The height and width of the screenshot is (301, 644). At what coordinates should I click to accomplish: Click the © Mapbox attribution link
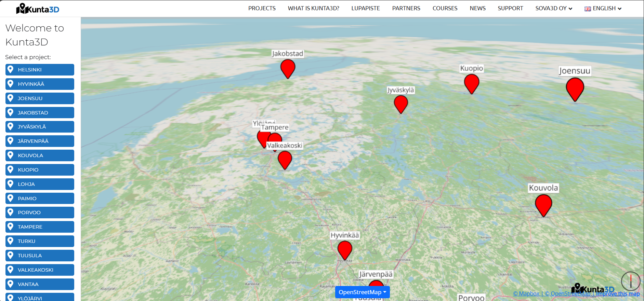pos(526,293)
